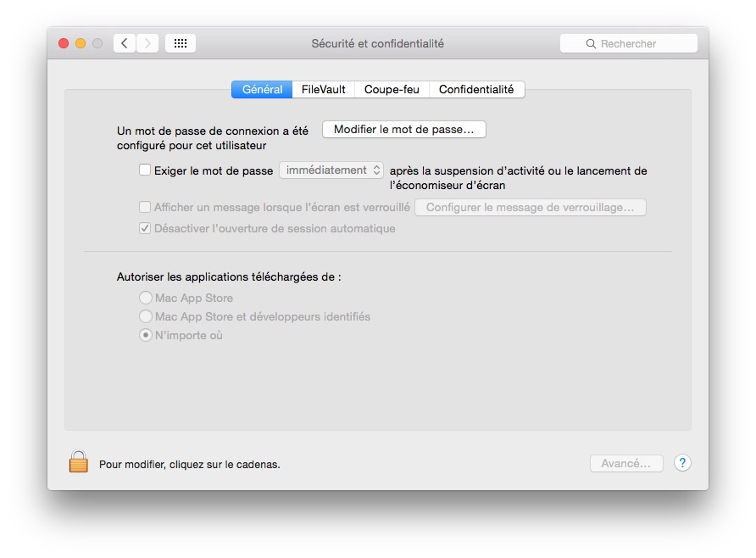Screen dimensions: 756x558
Task: Toggle 'Afficher un message' checkbox
Action: pos(145,207)
